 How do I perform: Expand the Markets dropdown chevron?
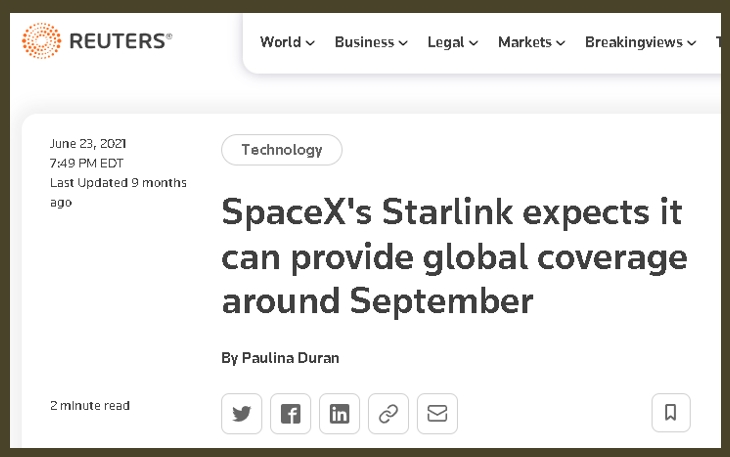[561, 43]
